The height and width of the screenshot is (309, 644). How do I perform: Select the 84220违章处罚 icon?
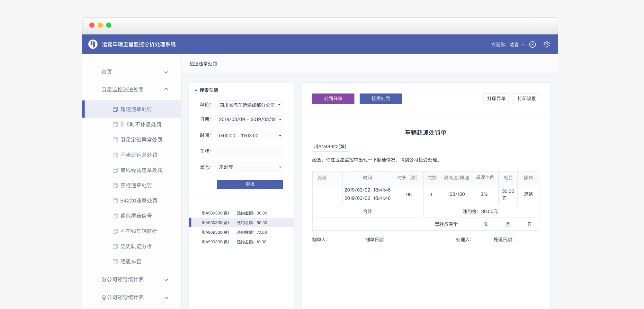[x=115, y=201]
